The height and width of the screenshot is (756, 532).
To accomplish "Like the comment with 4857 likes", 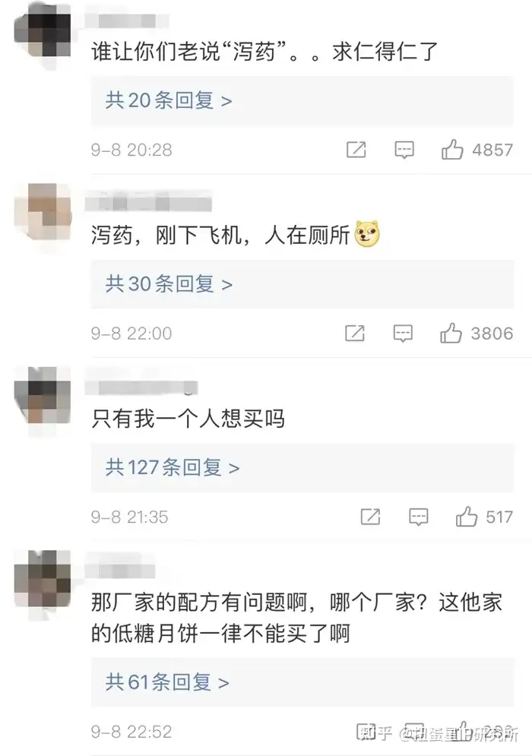I will (452, 150).
